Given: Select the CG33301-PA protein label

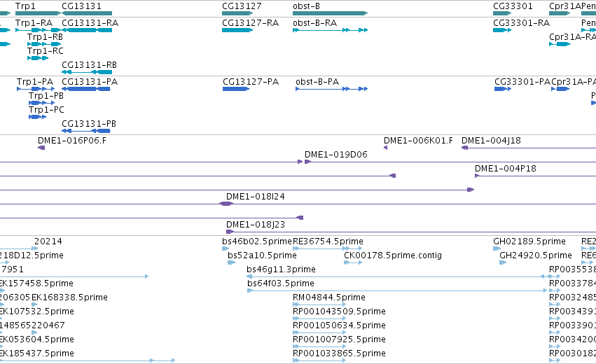Looking at the screenshot, I should pos(522,82).
